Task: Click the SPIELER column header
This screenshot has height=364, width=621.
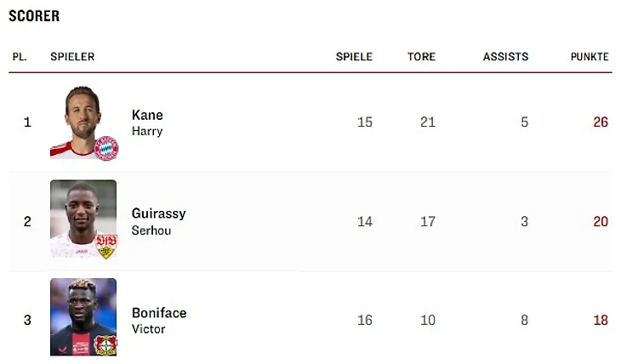Action: point(72,57)
